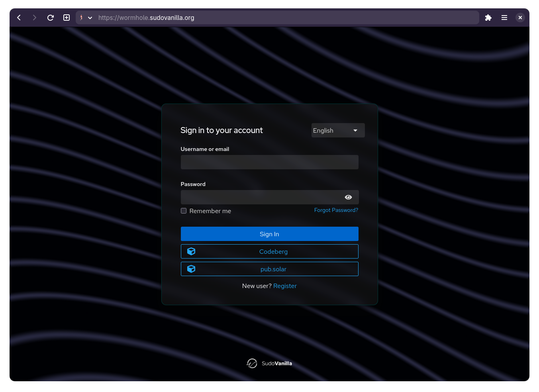The image size is (539, 392).
Task: Sign in using pub.solar
Action: [269, 269]
